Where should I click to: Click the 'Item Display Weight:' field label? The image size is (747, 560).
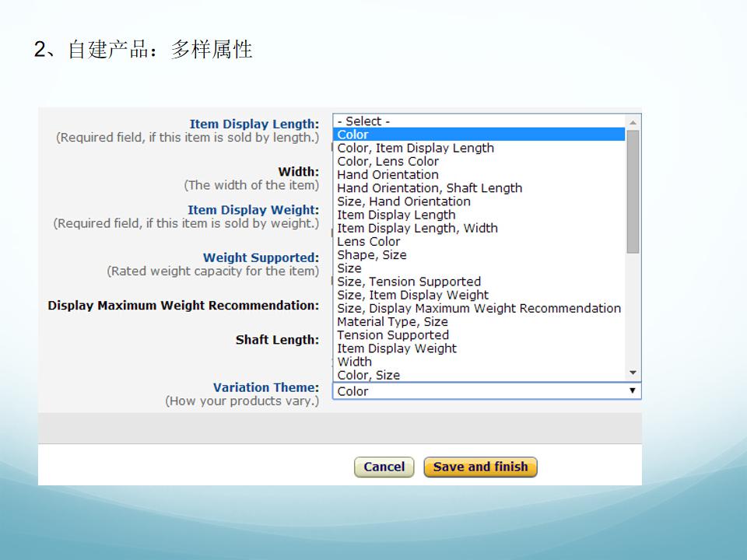tap(254, 209)
